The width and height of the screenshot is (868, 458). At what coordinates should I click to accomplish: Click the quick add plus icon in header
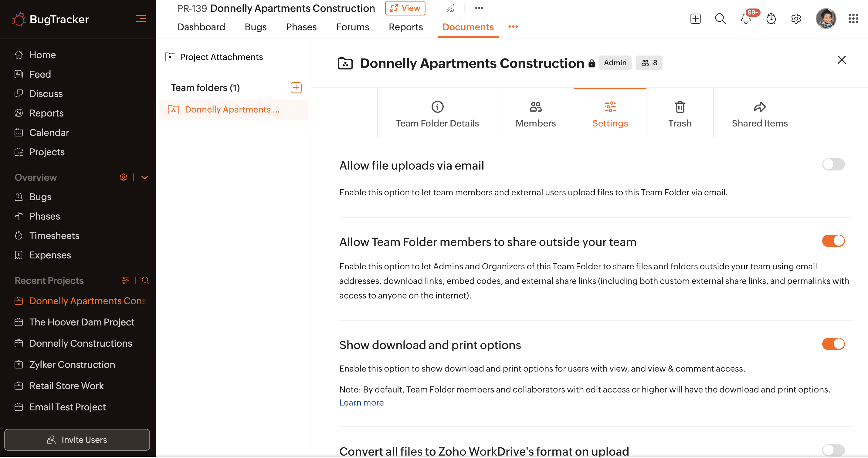[695, 19]
